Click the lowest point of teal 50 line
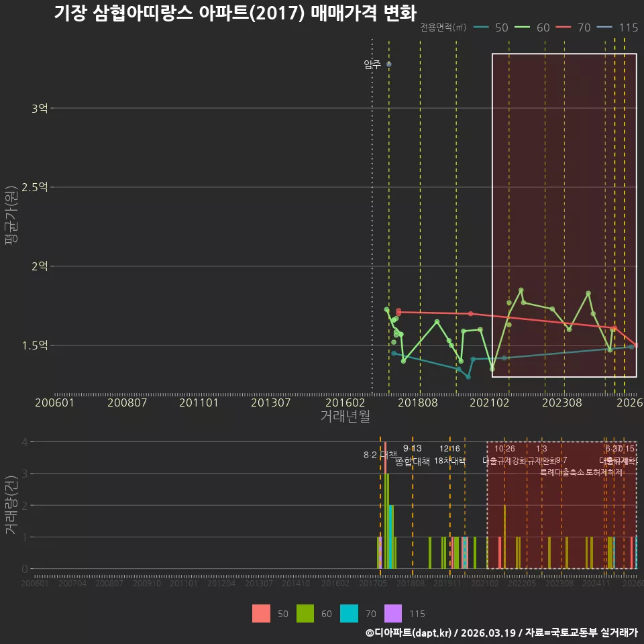 click(468, 376)
